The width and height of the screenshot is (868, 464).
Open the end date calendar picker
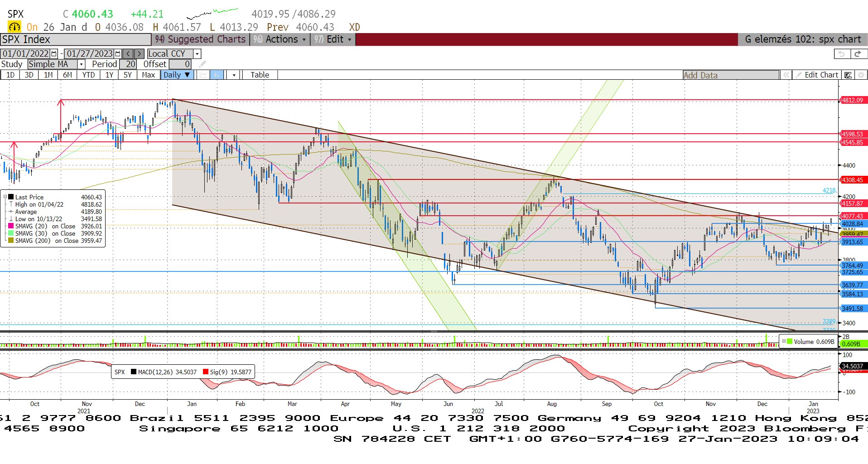[x=118, y=53]
